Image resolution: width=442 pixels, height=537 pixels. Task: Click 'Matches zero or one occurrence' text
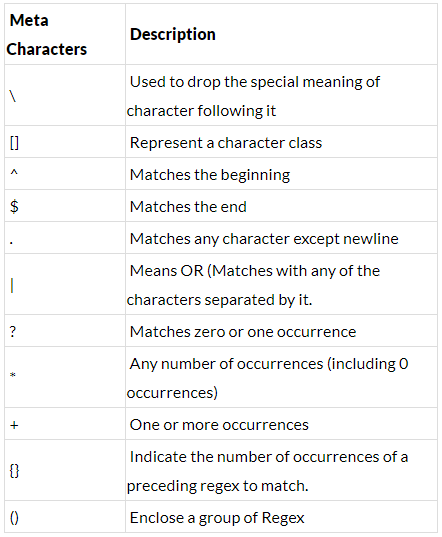point(243,332)
